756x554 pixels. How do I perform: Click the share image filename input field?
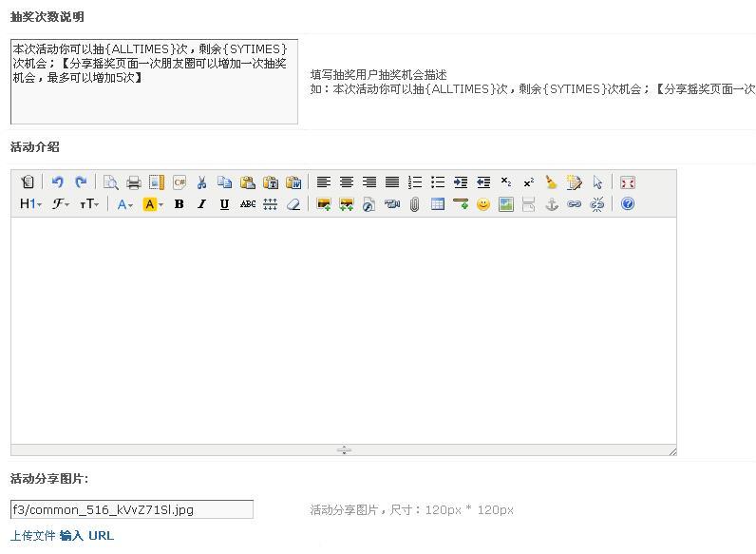[132, 509]
